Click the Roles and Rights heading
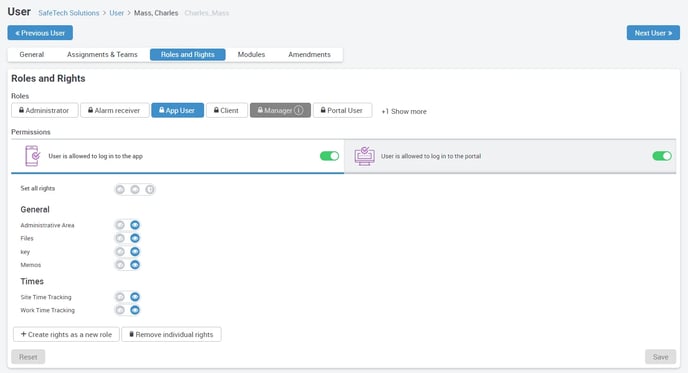Viewport: 688px width, 373px height. point(48,79)
